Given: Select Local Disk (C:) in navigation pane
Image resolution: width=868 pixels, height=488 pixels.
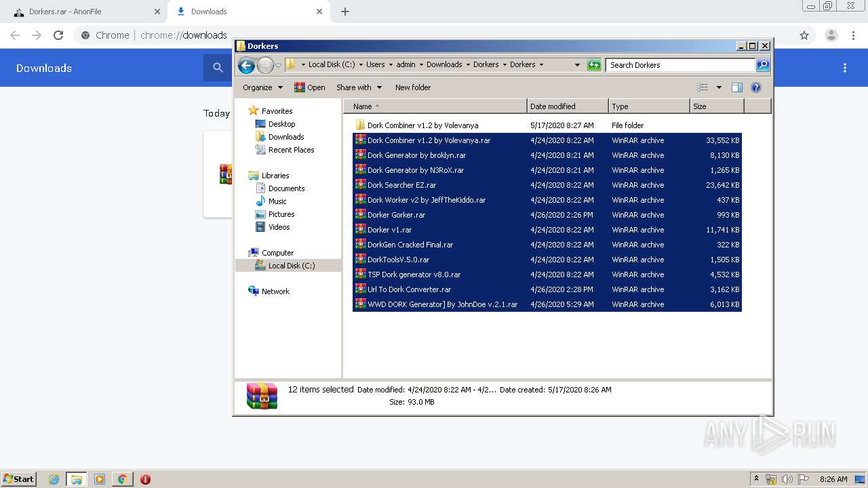Looking at the screenshot, I should pyautogui.click(x=289, y=266).
